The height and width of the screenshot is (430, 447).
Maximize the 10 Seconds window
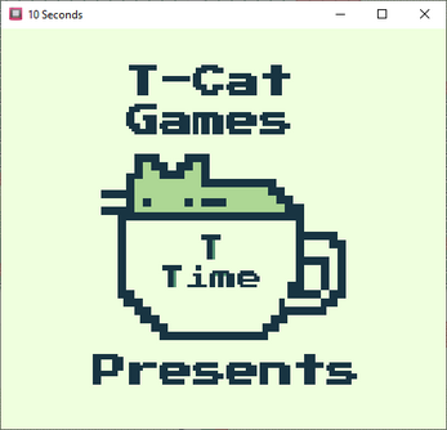pos(382,14)
